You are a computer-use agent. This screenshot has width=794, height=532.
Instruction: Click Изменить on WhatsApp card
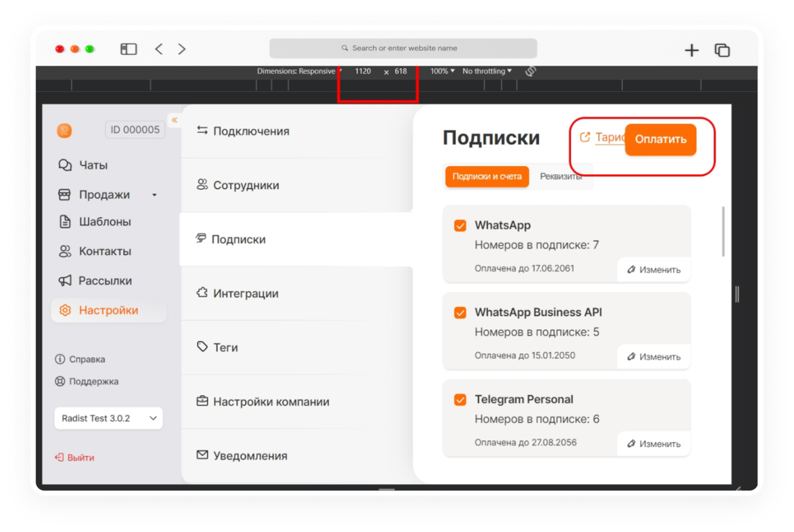654,270
